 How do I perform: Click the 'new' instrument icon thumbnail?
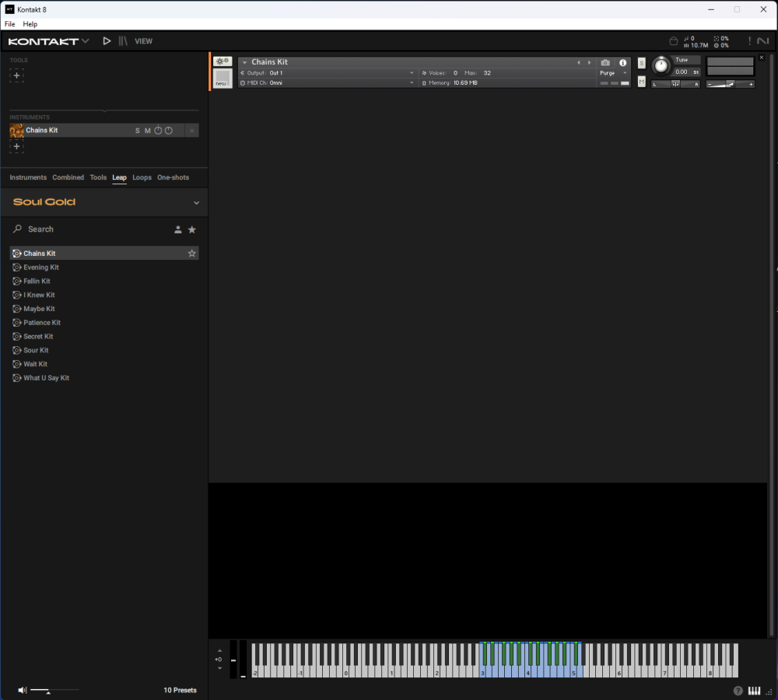(x=223, y=79)
